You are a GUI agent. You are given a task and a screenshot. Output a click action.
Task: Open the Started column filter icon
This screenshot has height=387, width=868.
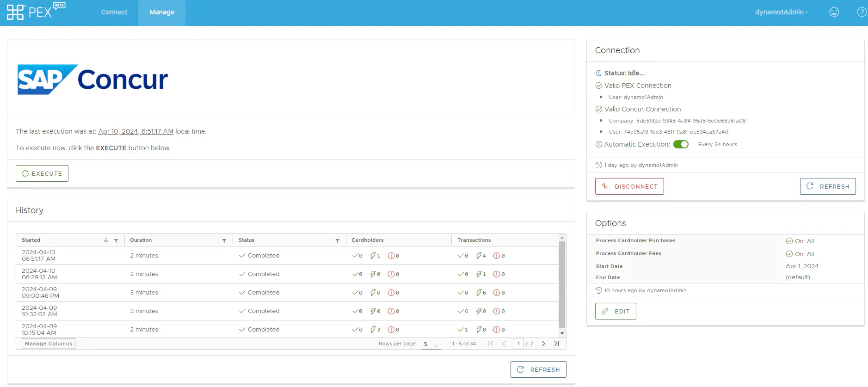pyautogui.click(x=116, y=240)
